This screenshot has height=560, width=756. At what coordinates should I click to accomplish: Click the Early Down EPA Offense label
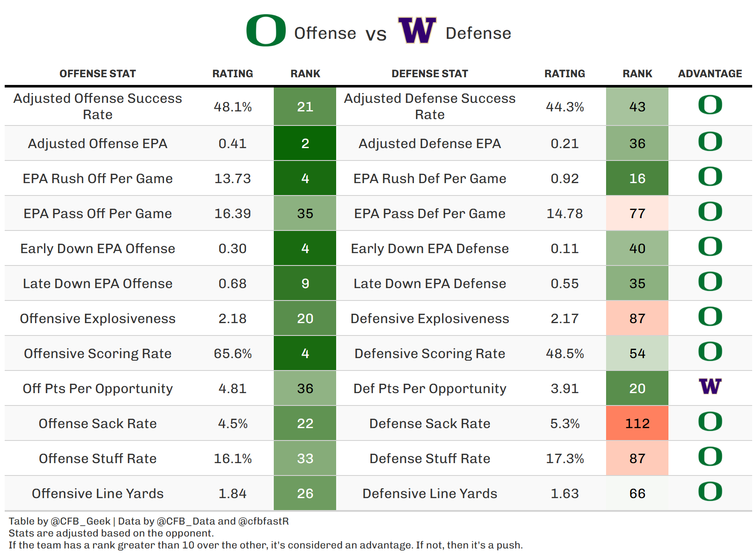(97, 248)
